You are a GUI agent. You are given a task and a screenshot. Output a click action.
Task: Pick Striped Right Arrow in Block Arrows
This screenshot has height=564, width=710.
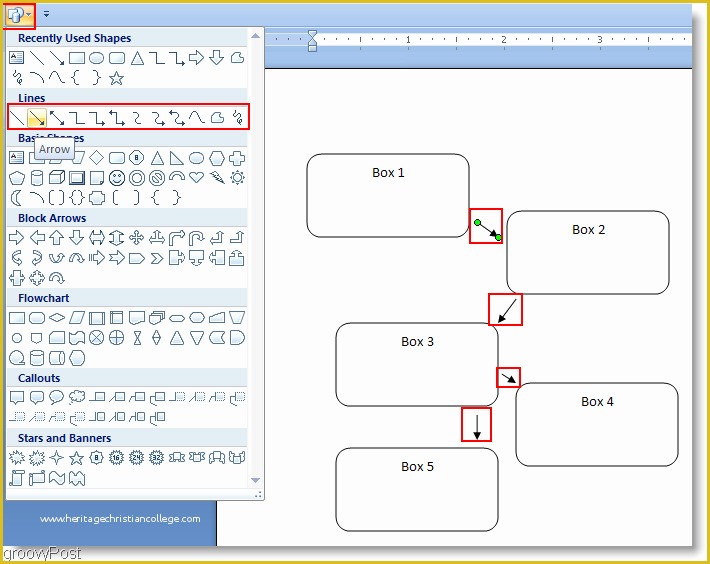point(96,258)
